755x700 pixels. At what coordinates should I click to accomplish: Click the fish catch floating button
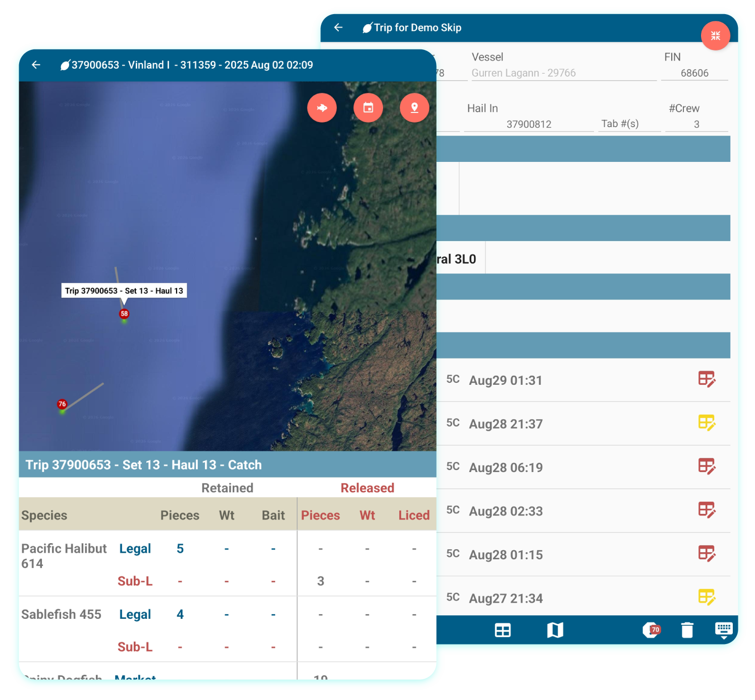(321, 108)
